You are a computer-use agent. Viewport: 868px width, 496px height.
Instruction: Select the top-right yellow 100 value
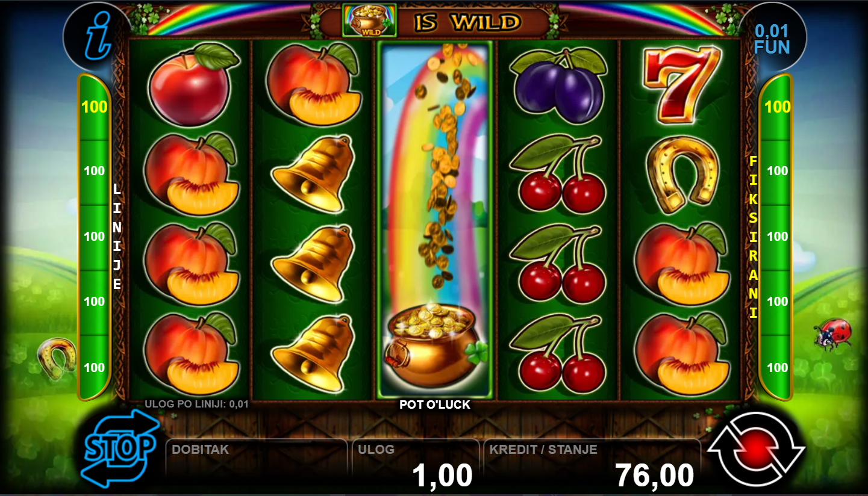[777, 107]
